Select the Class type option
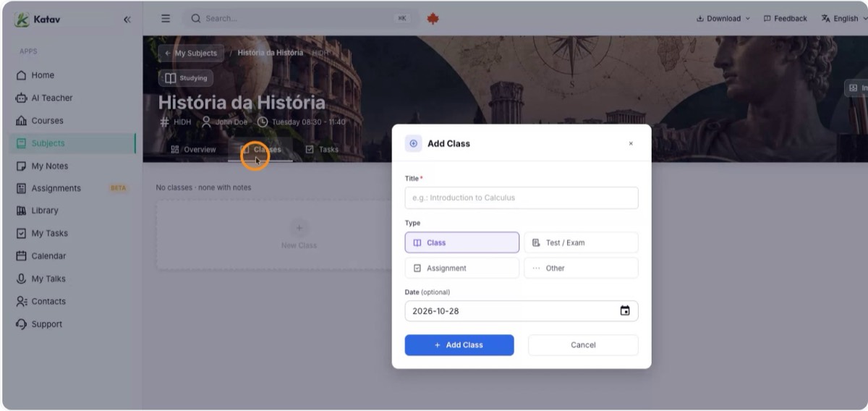Viewport: 868px width, 411px height. [x=462, y=242]
